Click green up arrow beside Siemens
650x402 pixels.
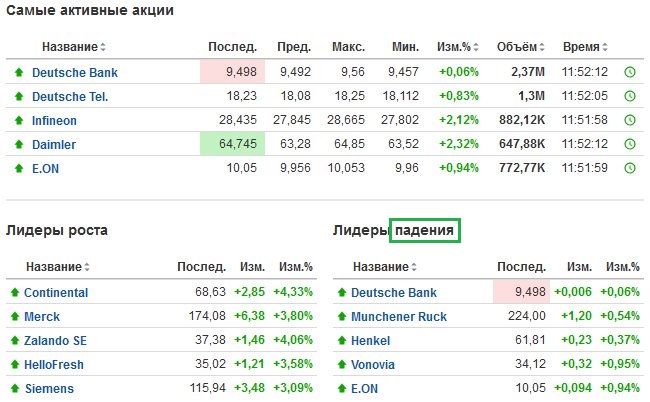pos(15,389)
